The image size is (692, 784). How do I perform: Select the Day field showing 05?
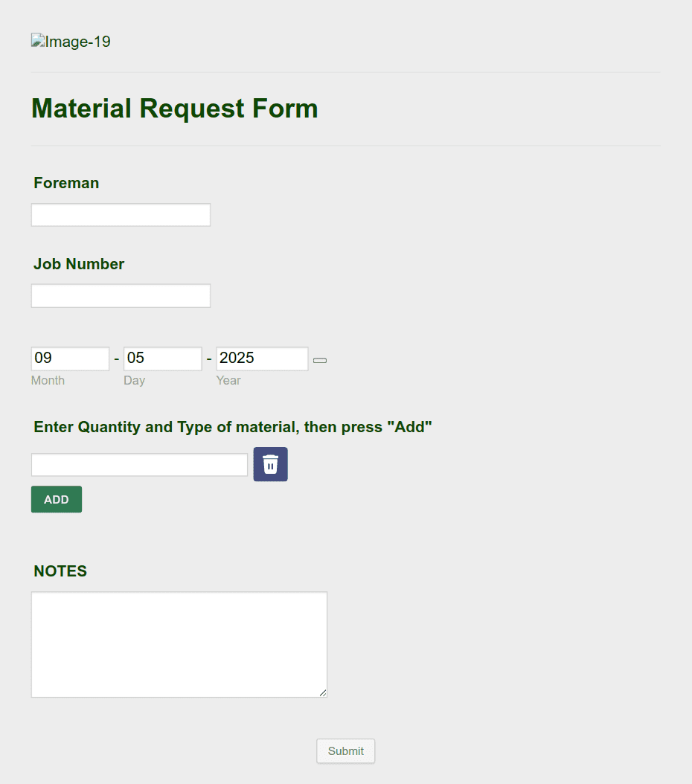point(162,358)
